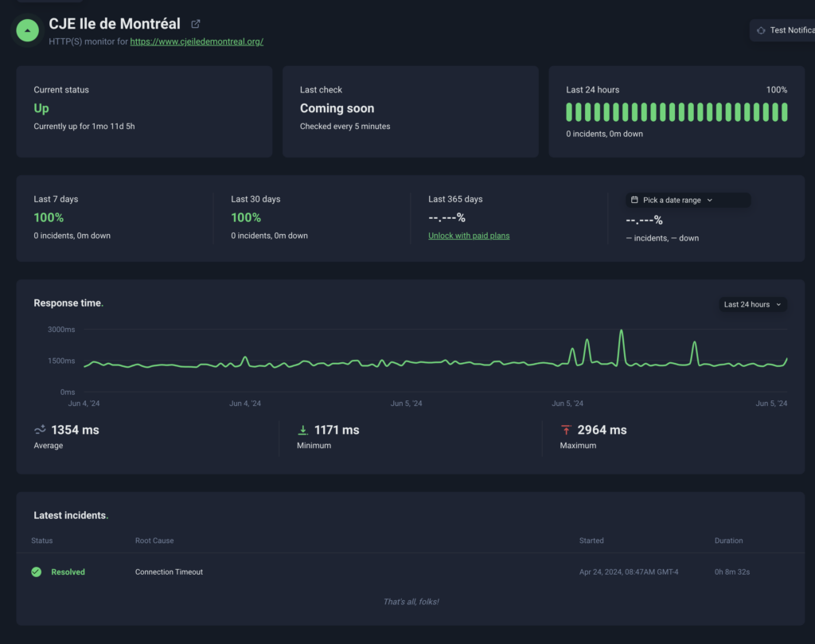Click the green up-status monitor icon
The height and width of the screenshot is (644, 815).
click(28, 30)
